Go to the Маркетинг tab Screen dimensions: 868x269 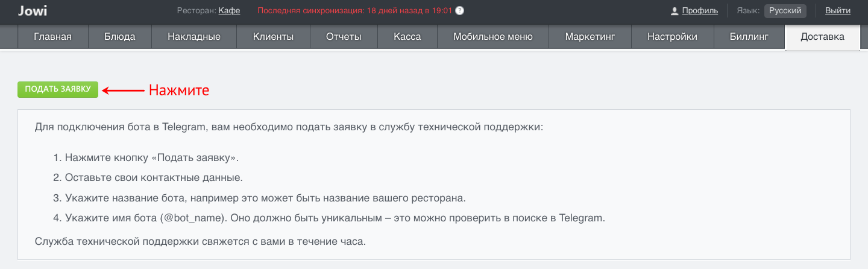(x=590, y=37)
